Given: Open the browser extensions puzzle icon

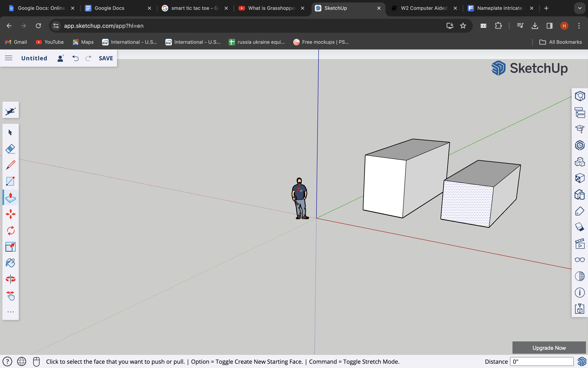Looking at the screenshot, I should pos(498,26).
